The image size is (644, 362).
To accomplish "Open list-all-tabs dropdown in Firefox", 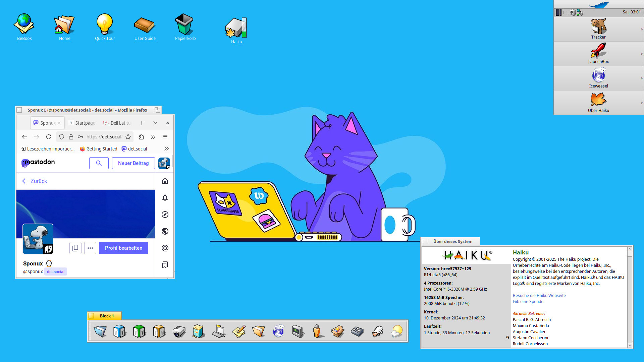I will click(155, 123).
